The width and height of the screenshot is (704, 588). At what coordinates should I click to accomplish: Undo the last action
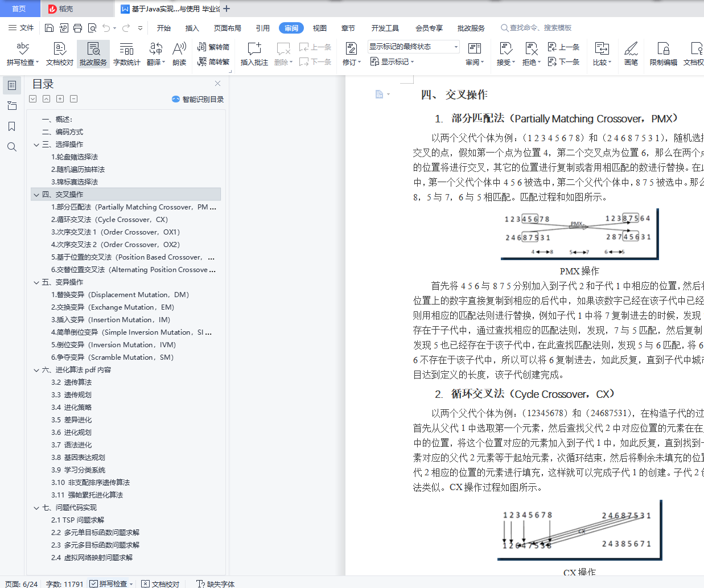(x=106, y=28)
